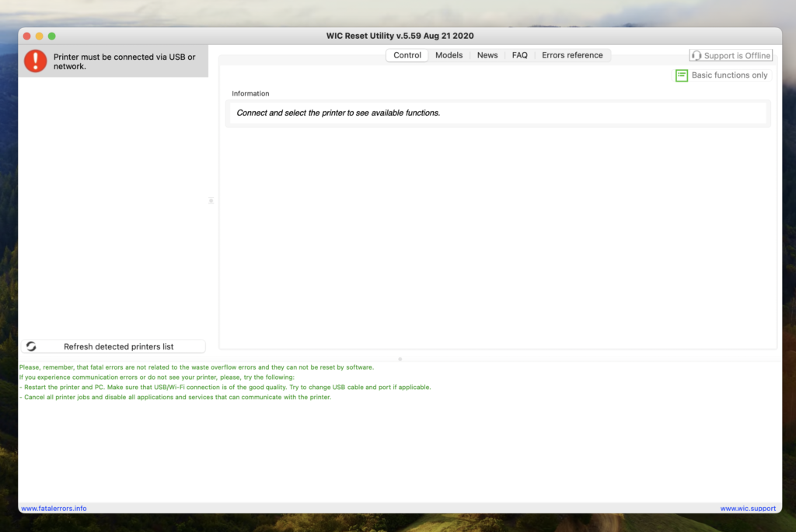Click the 'Connect and select the printer' information text
Screen dimensions: 796x532
[x=338, y=113]
